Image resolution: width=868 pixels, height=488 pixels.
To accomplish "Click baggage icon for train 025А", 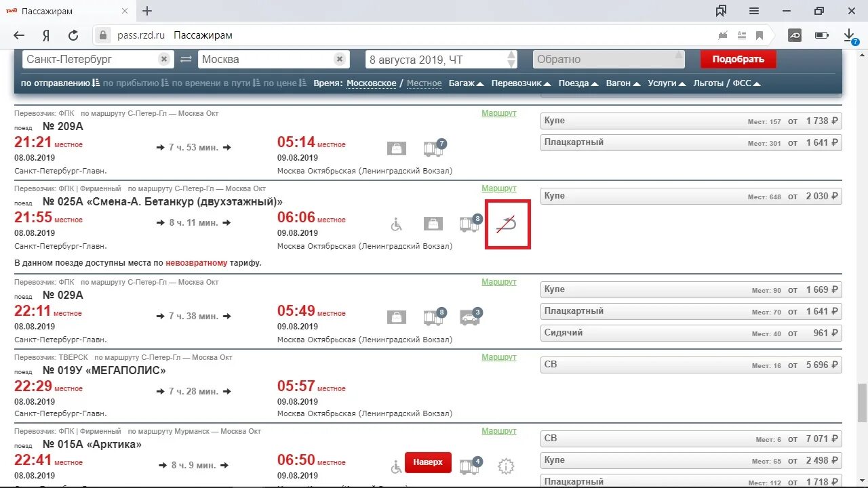I will [x=433, y=223].
